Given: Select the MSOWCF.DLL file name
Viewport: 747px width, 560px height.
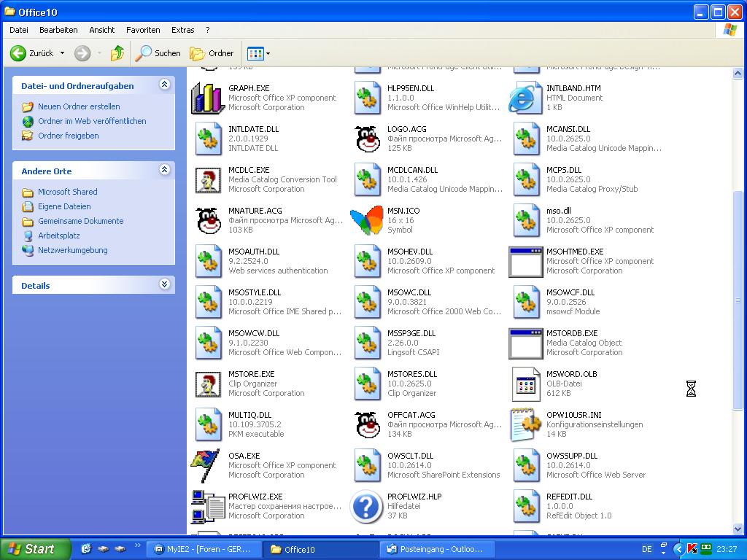Looking at the screenshot, I should 570,292.
